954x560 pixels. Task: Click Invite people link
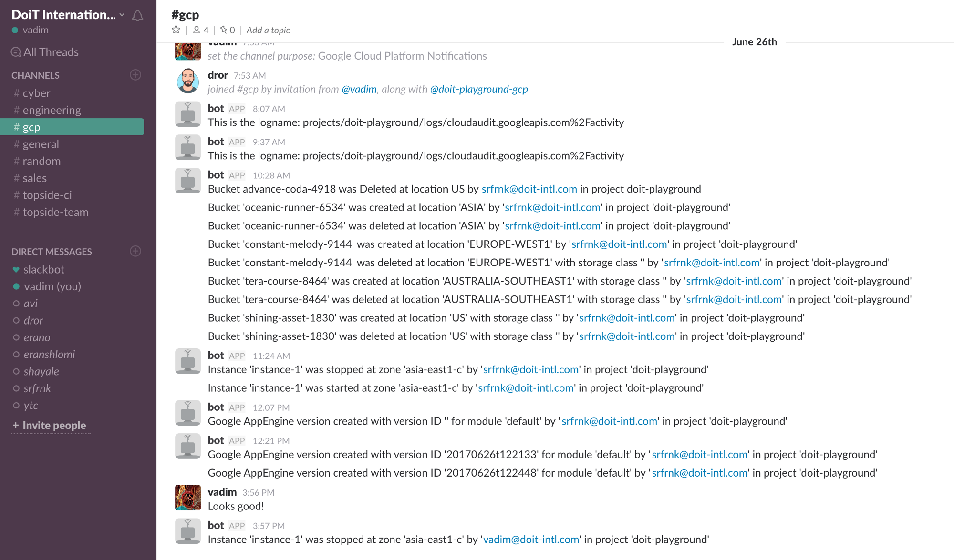54,425
